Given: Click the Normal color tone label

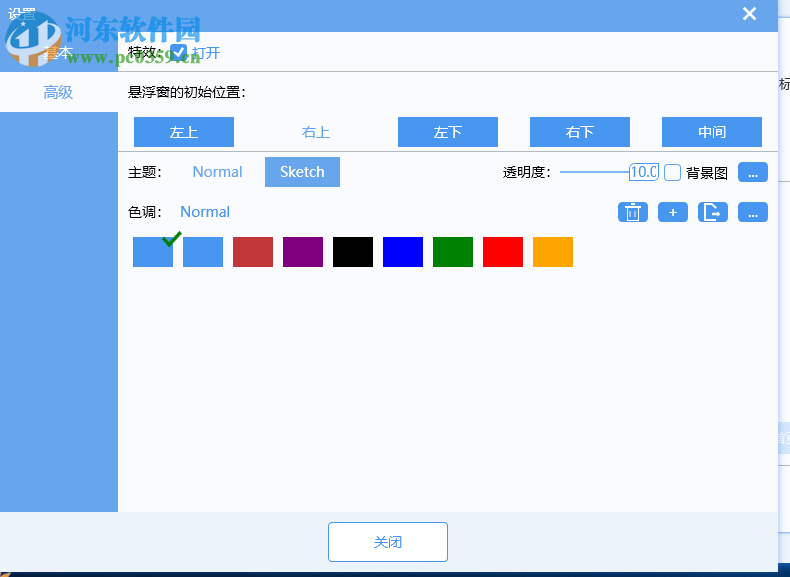Looking at the screenshot, I should pos(205,212).
